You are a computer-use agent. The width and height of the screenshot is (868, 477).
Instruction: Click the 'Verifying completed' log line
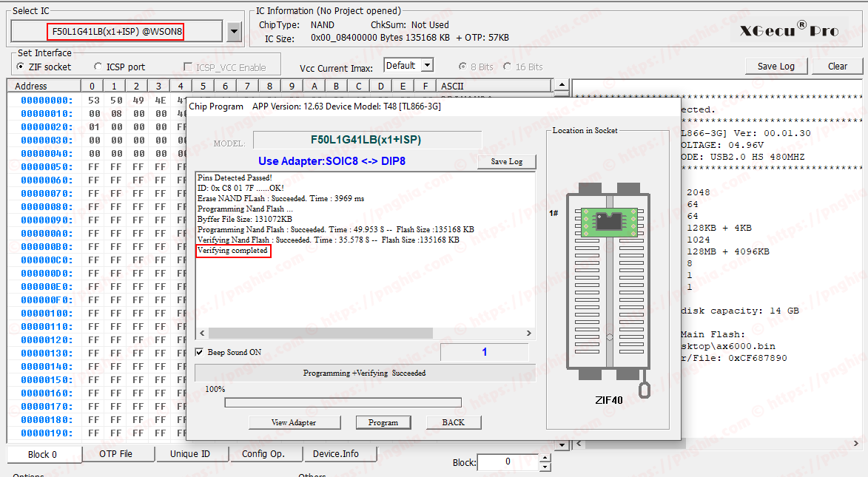tap(232, 251)
